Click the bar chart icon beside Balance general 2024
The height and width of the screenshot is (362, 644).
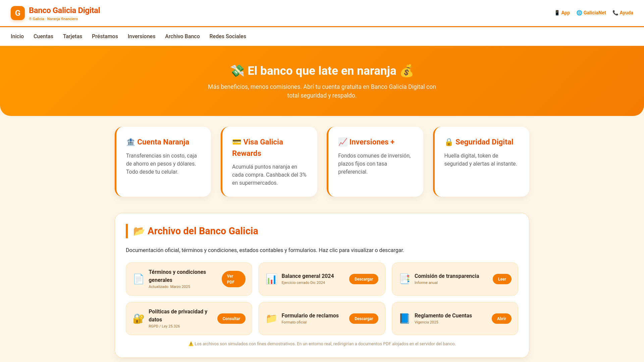[271, 279]
